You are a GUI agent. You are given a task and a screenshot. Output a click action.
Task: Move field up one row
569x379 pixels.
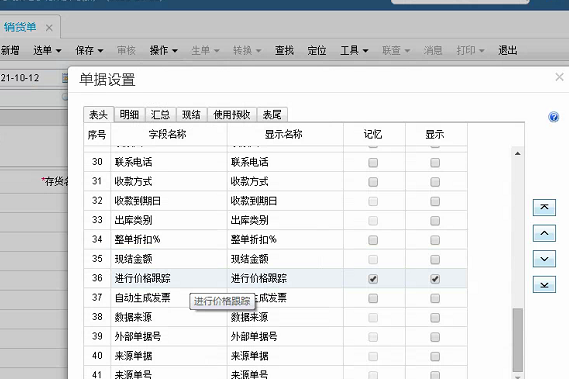point(544,233)
